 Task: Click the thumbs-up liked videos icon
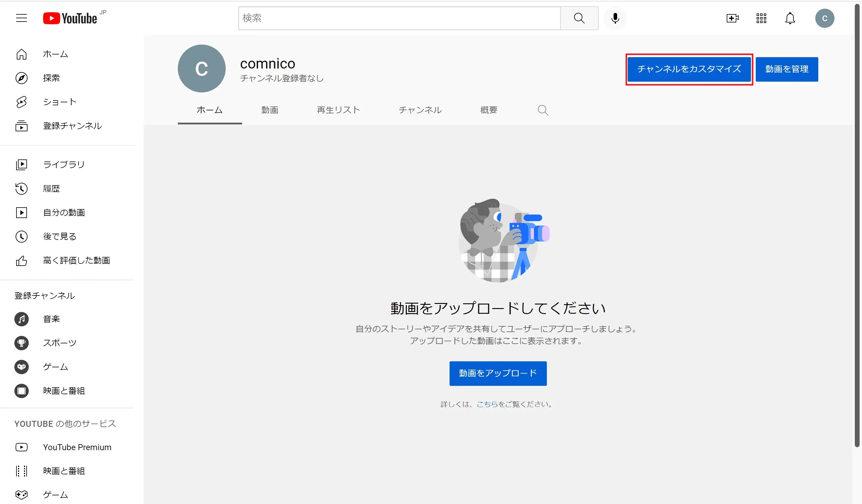pos(22,261)
